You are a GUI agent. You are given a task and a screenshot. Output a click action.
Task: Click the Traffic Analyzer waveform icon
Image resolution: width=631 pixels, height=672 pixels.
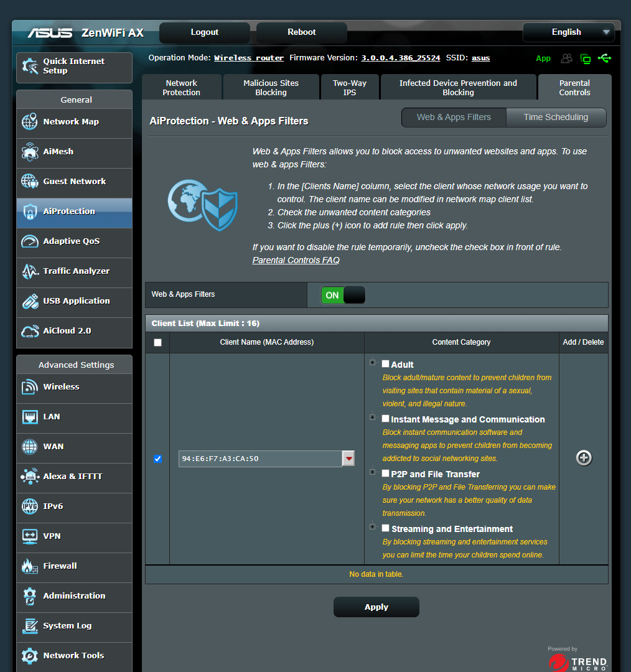pyautogui.click(x=30, y=271)
